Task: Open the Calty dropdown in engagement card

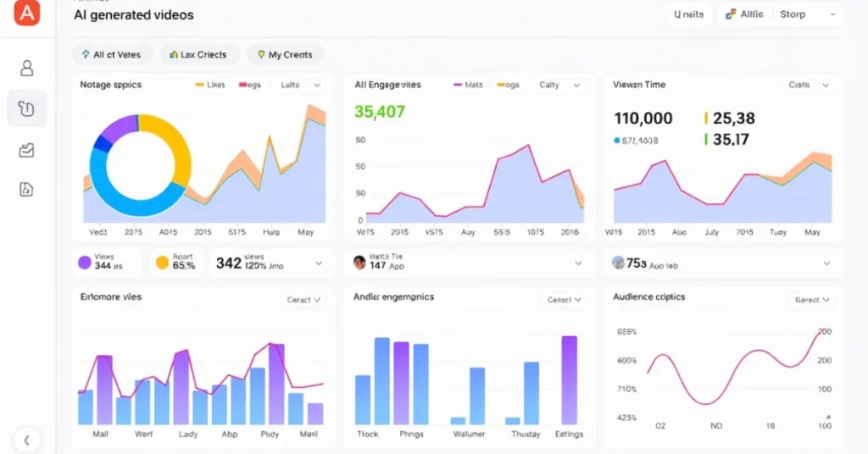Action: pyautogui.click(x=557, y=86)
